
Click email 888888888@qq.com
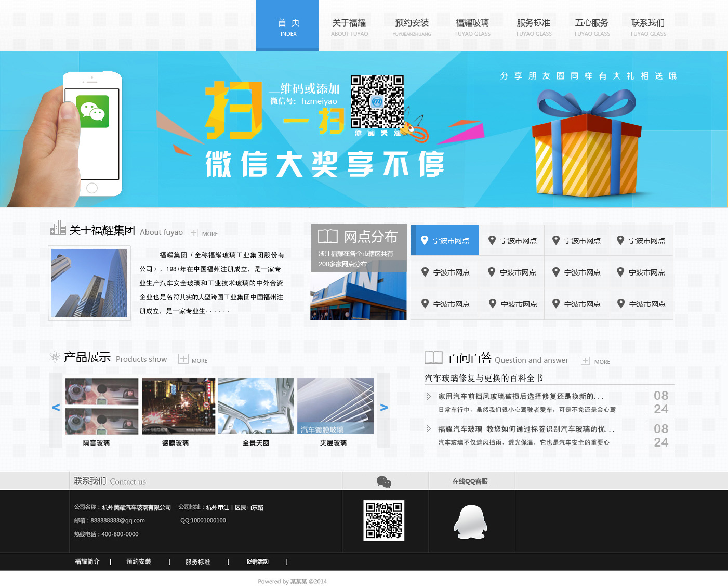(118, 520)
